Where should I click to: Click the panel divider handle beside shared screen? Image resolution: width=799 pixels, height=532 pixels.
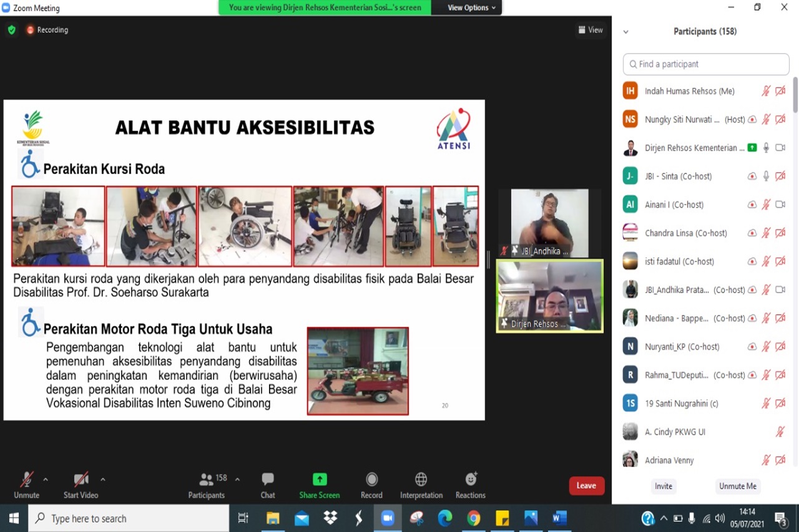(x=489, y=259)
